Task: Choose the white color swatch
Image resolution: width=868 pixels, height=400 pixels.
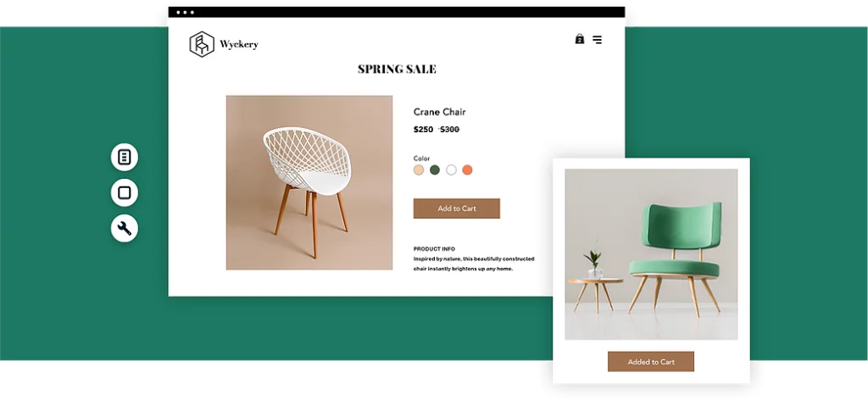Action: coord(451,169)
